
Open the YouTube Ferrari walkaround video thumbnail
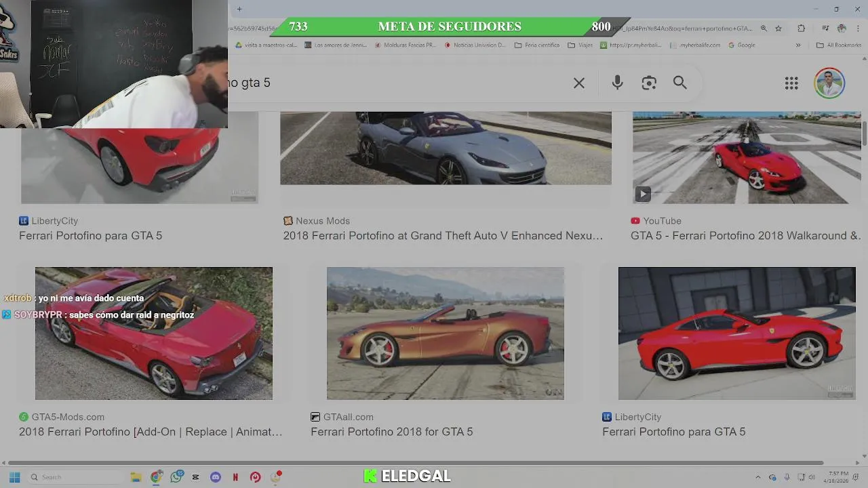[x=747, y=157]
